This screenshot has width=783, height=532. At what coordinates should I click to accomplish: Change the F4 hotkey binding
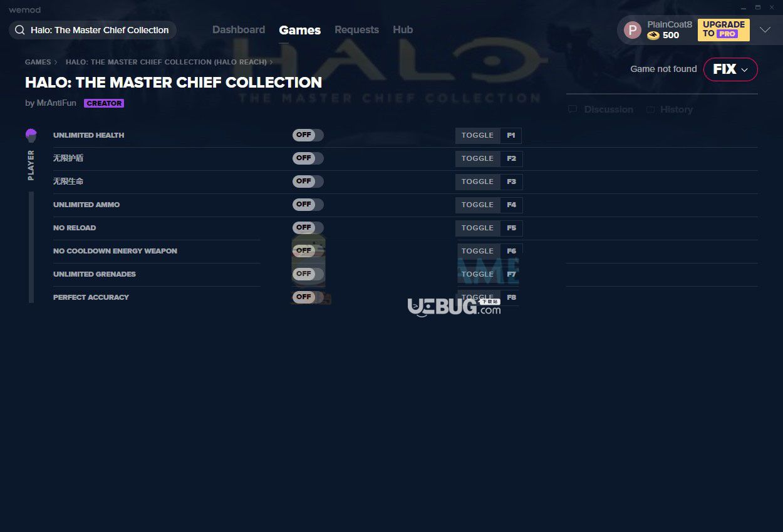(x=511, y=205)
